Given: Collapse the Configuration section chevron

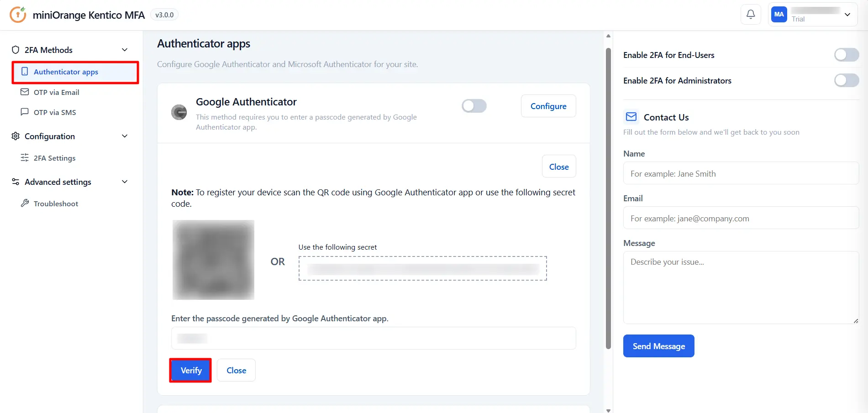Looking at the screenshot, I should point(125,136).
